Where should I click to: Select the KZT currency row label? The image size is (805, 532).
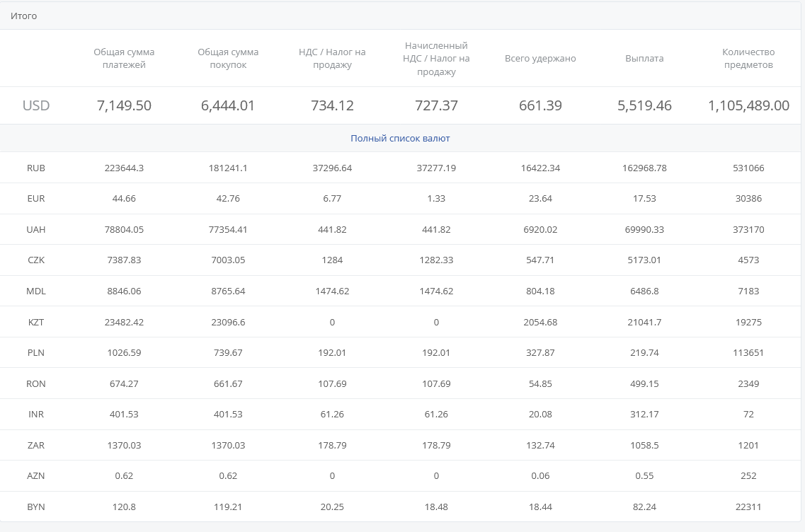pos(36,322)
